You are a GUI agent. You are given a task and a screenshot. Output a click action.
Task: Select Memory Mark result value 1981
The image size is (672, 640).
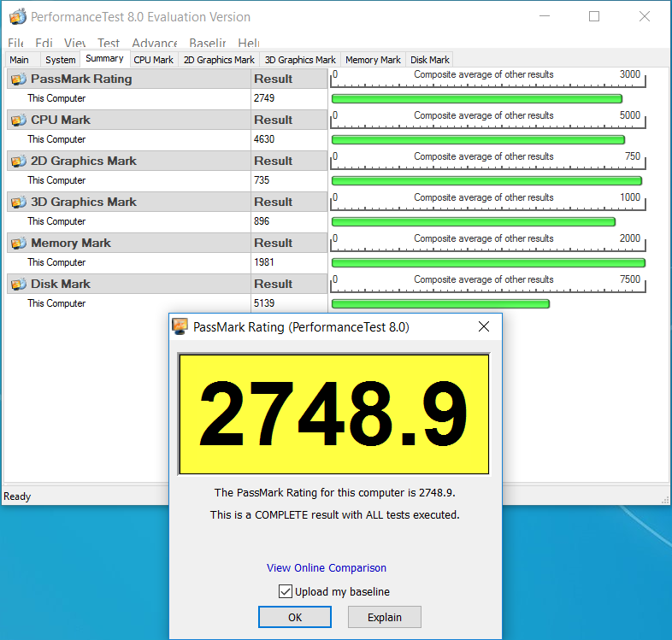(x=263, y=262)
